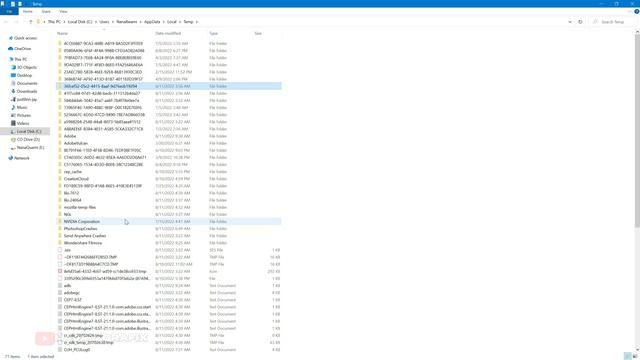Sort by Date modified column header
Image resolution: width=640 pixels, height=360 pixels.
[168, 33]
